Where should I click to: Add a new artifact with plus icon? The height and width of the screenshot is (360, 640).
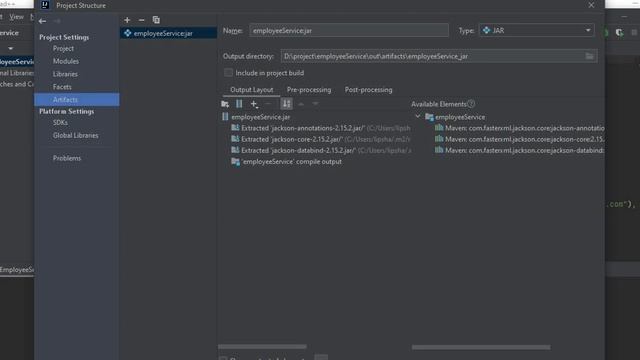(127, 20)
